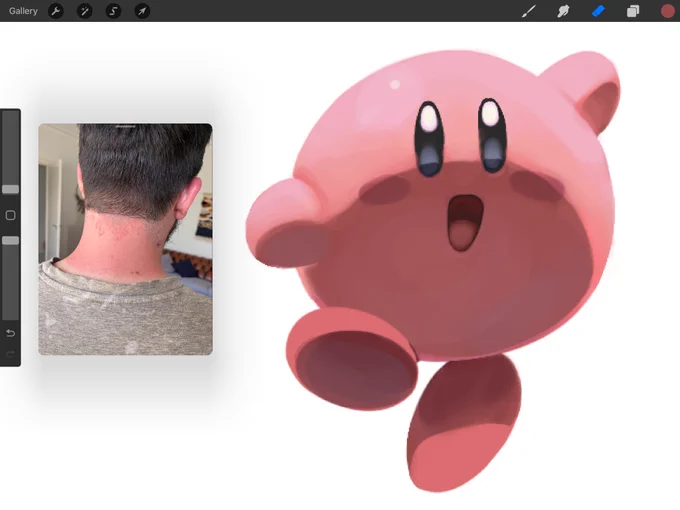Click the brush opacity slider handle
This screenshot has height=510, width=680.
(x=10, y=240)
